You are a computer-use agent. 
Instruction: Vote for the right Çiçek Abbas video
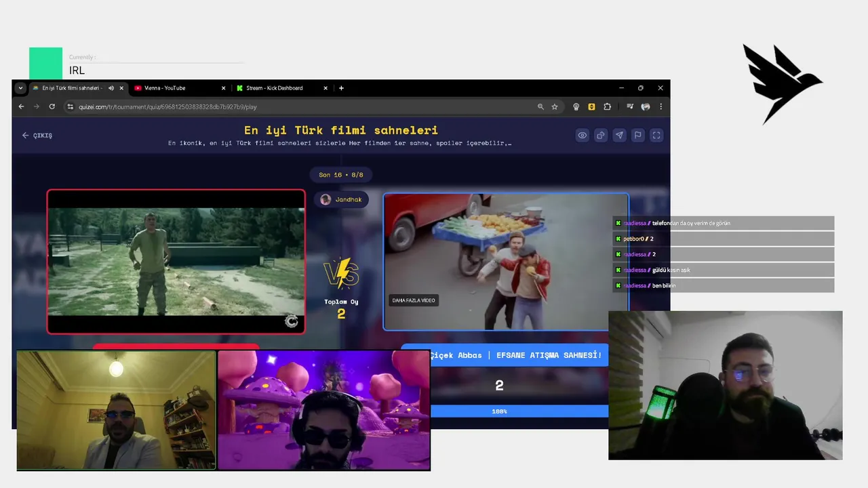click(x=506, y=262)
